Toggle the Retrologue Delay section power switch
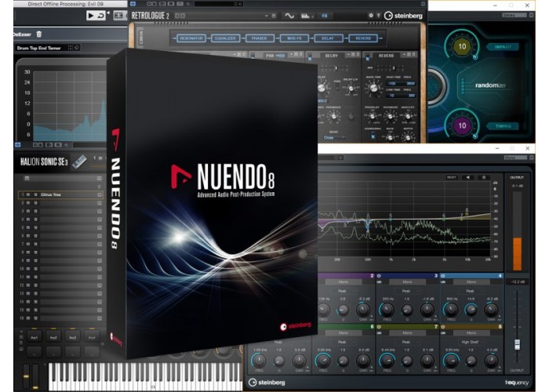This screenshot has width=549, height=392. pyautogui.click(x=310, y=56)
